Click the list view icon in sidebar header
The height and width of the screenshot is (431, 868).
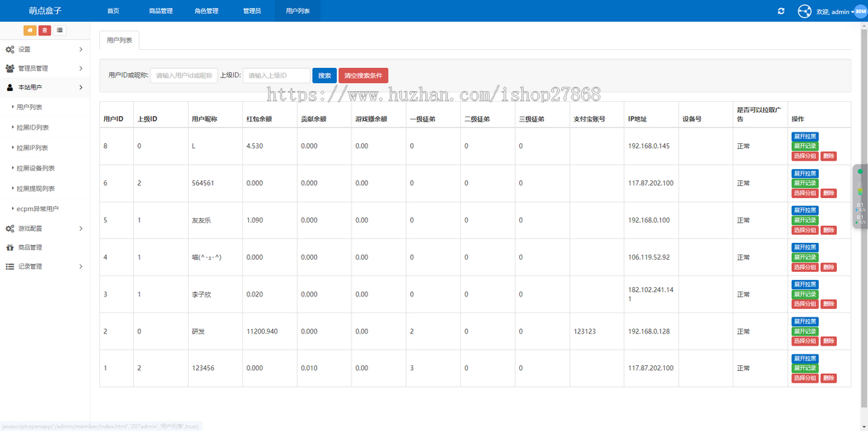click(59, 30)
